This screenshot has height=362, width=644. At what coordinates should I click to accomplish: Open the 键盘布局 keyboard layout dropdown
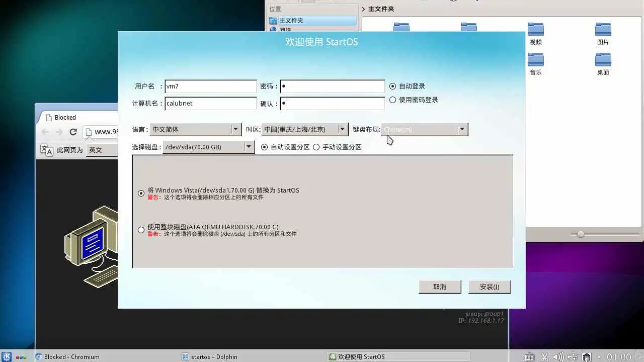pyautogui.click(x=425, y=129)
